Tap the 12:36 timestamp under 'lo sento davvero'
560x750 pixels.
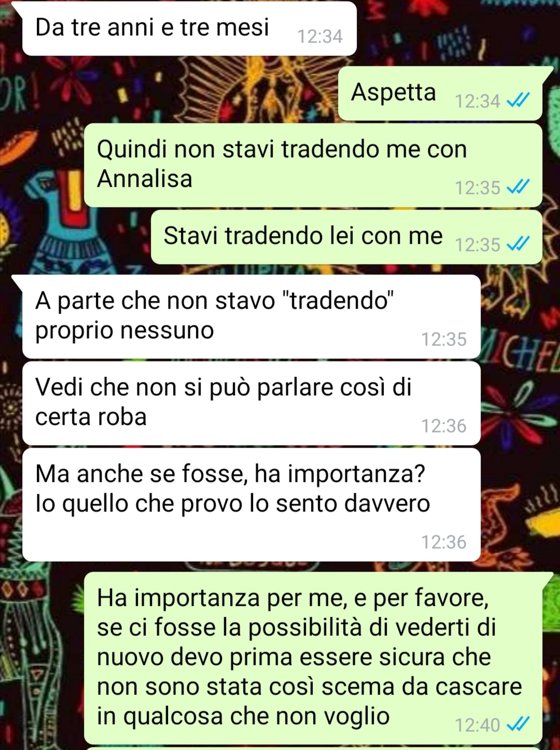[444, 542]
